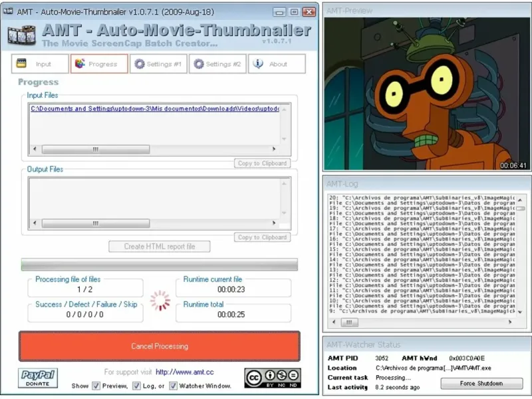Click AMT-Log scroll left arrow

coord(334,322)
